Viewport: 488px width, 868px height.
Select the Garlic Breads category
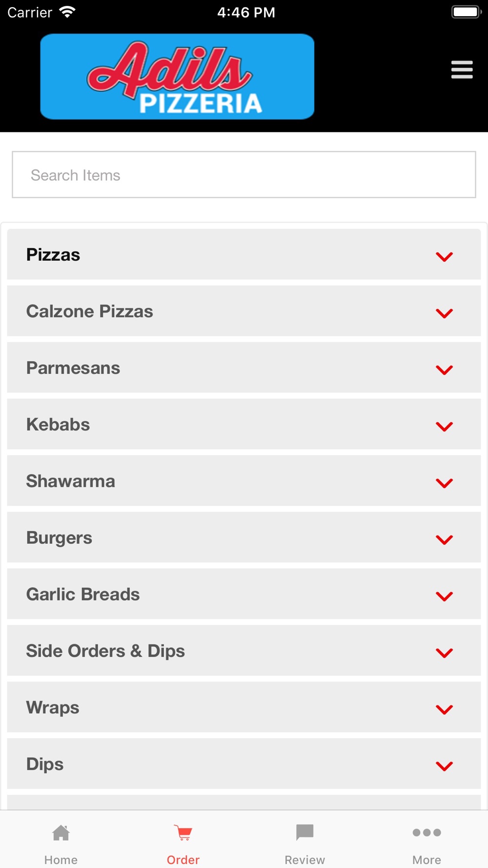click(x=244, y=594)
